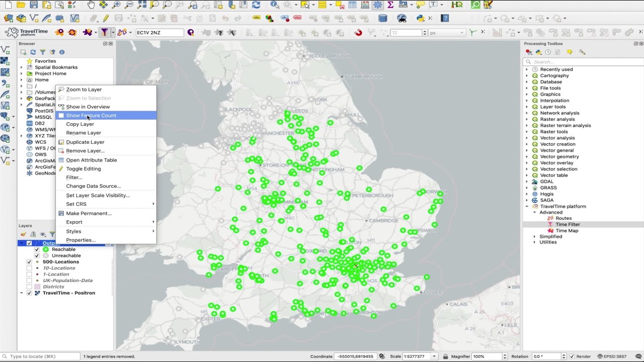Click the Zoom In magnifier tool
The image size is (644, 362).
[116, 5]
